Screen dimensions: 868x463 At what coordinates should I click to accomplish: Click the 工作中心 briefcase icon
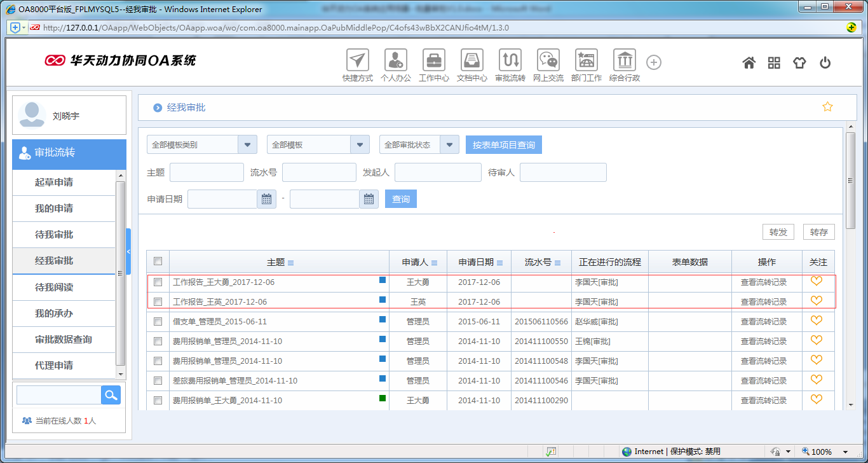434,60
